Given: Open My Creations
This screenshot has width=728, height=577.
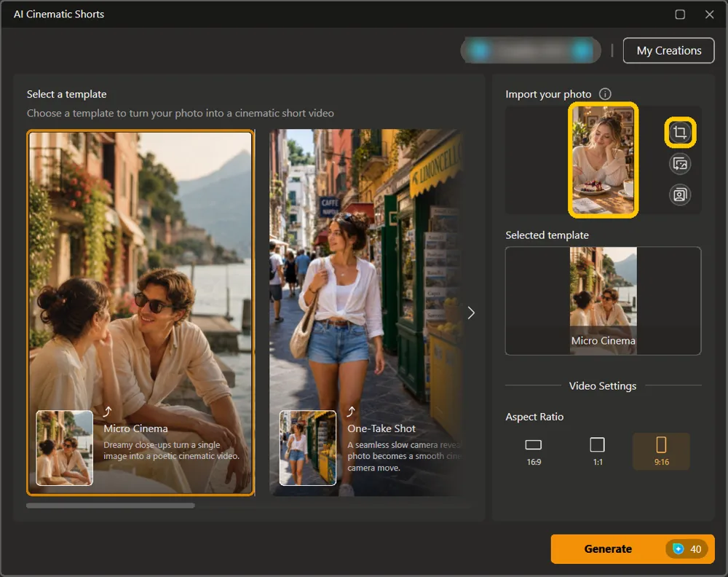Looking at the screenshot, I should pos(668,50).
